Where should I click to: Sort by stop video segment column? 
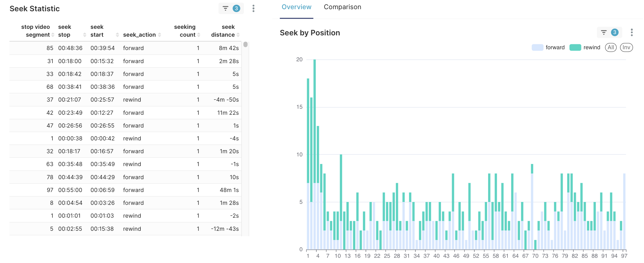click(53, 35)
